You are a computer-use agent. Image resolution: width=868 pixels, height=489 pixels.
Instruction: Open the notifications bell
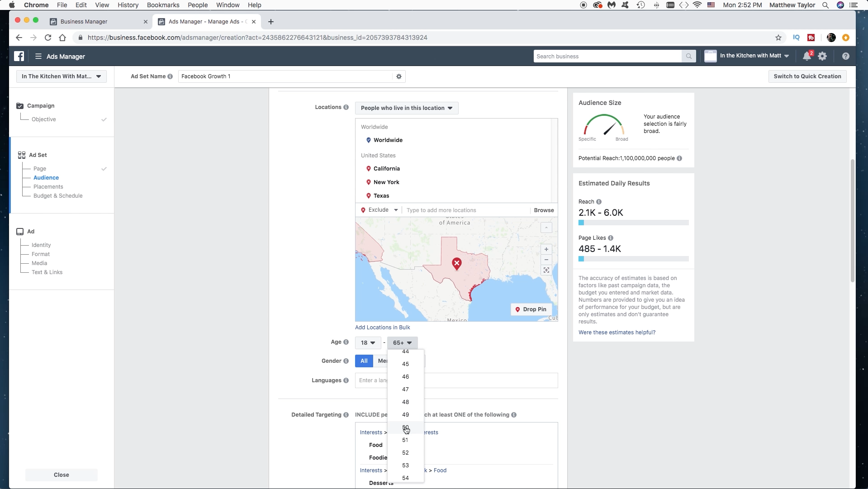(807, 56)
